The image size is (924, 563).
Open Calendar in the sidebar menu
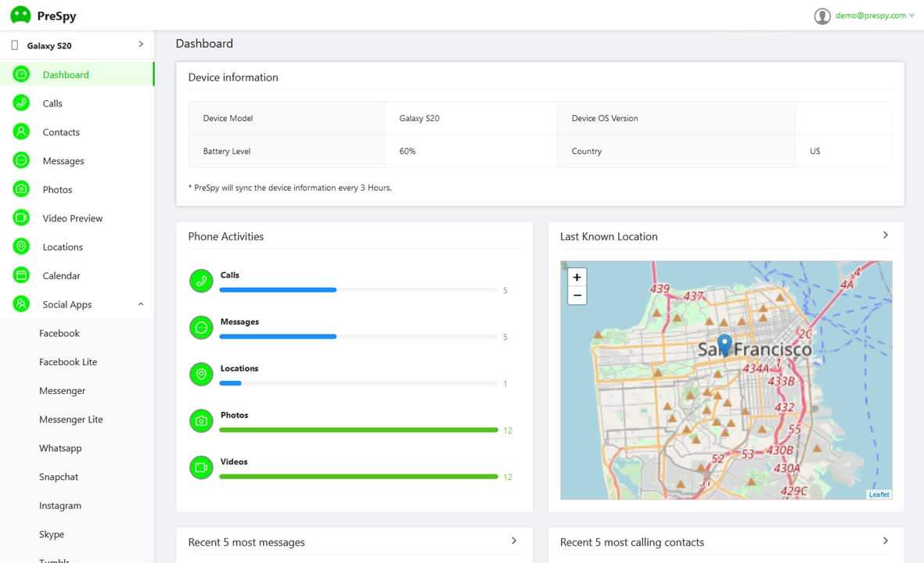point(77,275)
